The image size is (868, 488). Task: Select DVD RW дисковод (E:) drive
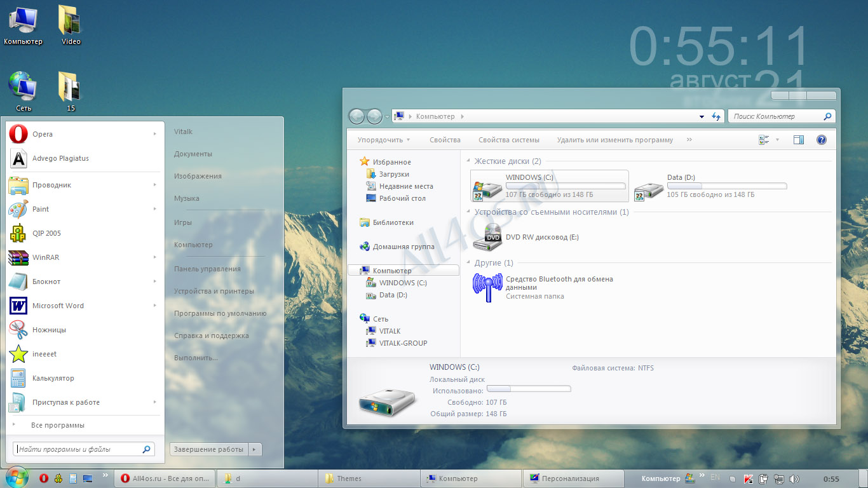[x=526, y=237]
